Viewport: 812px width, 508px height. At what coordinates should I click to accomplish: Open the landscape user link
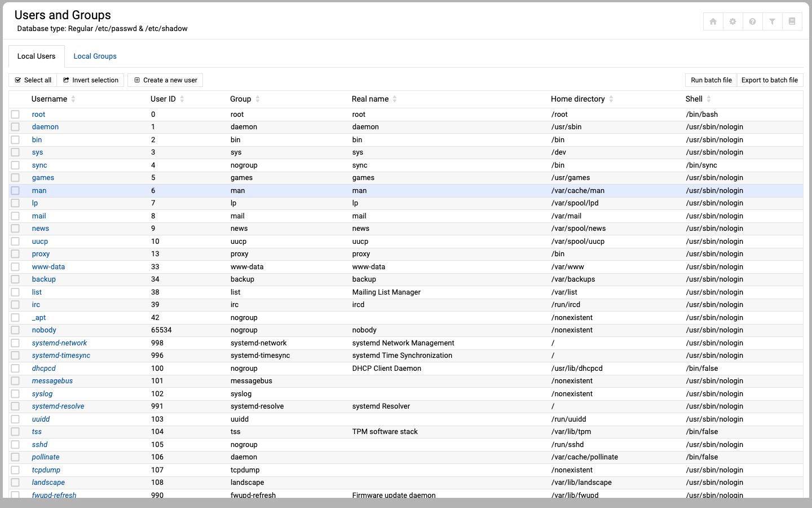coord(48,483)
